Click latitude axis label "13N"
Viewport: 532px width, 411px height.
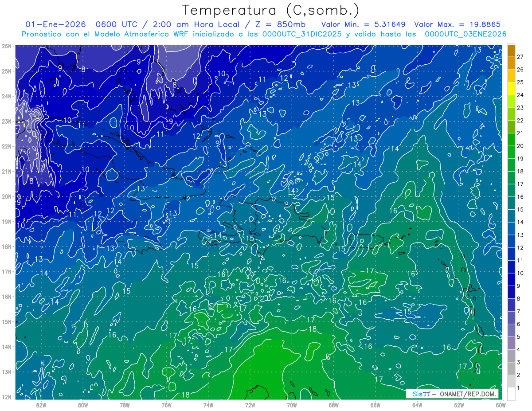click(6, 372)
